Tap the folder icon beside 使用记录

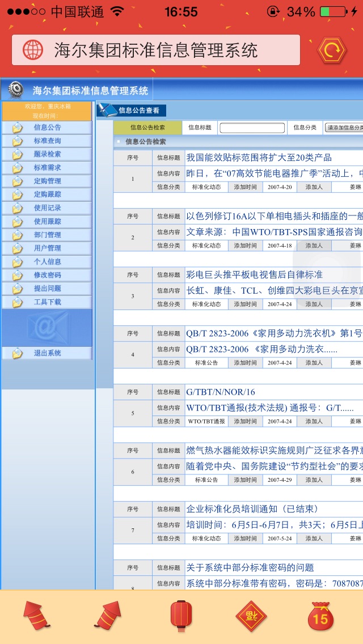tap(17, 208)
